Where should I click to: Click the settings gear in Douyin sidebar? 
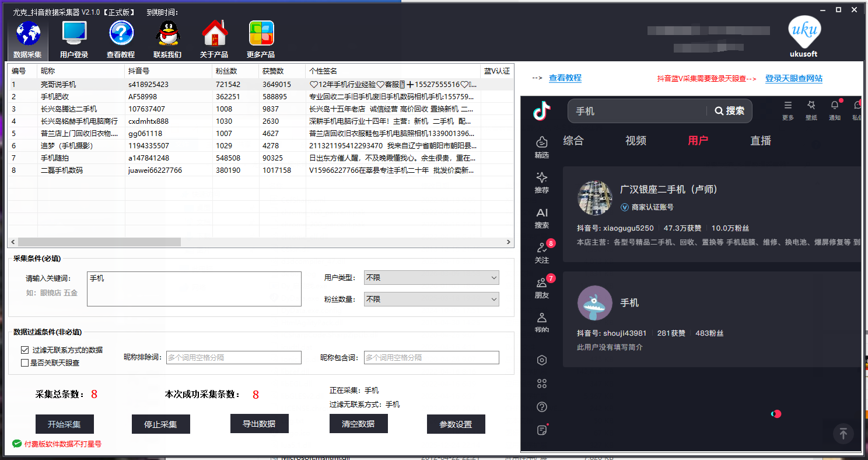pyautogui.click(x=541, y=360)
